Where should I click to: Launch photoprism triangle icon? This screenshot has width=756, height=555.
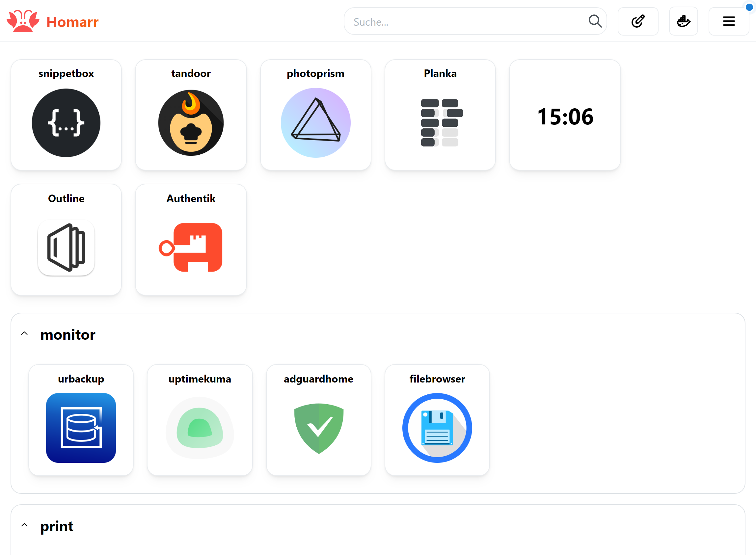(315, 123)
